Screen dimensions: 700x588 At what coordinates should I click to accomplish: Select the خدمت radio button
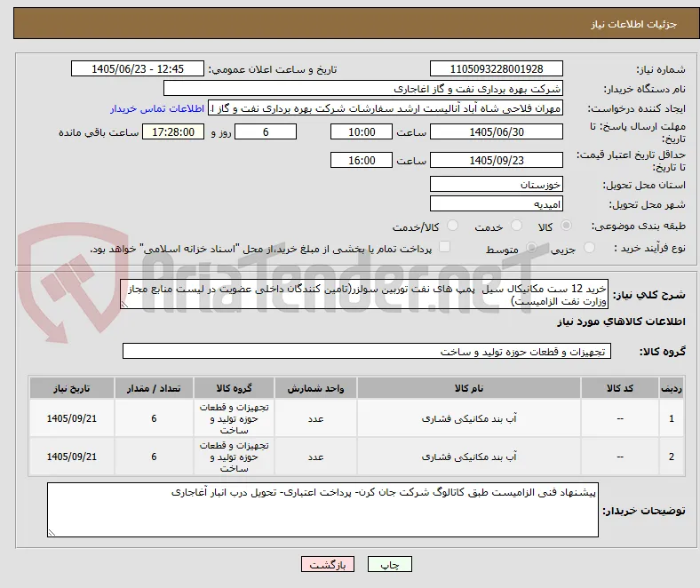tap(516, 226)
